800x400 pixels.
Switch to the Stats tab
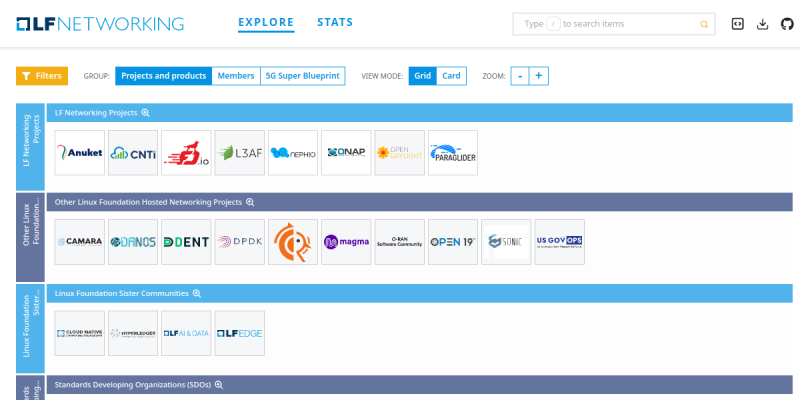tap(335, 22)
